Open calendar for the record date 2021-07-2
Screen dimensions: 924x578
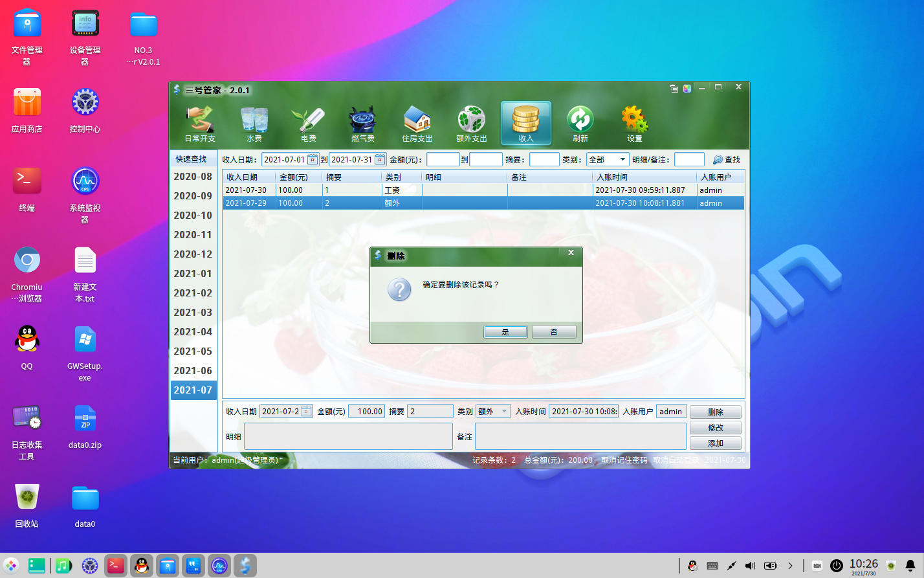click(x=307, y=411)
